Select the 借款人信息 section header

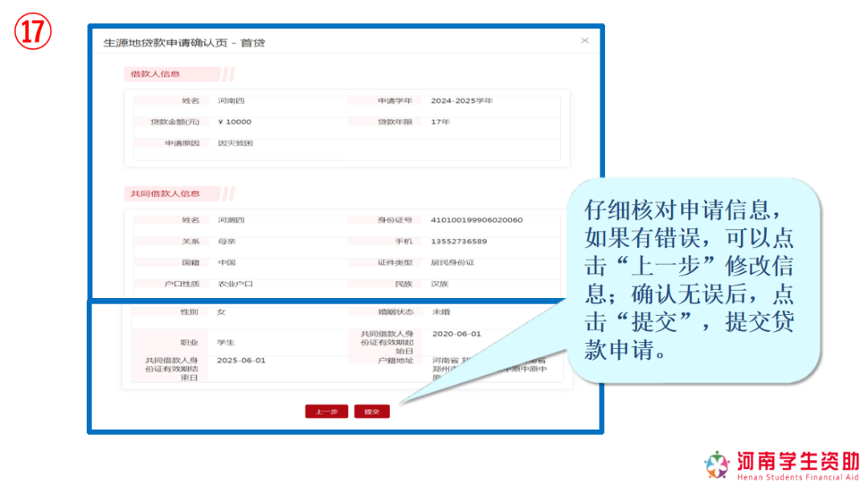pos(156,74)
